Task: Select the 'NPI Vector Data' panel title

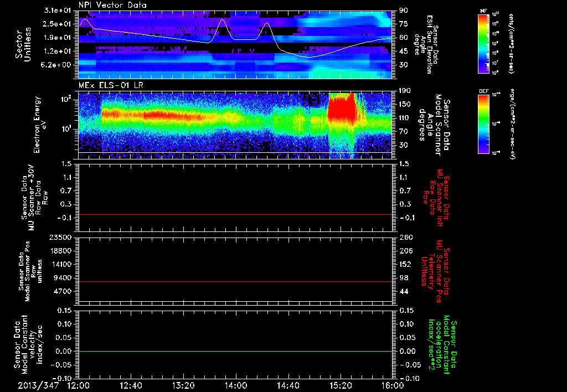Action: (112, 5)
